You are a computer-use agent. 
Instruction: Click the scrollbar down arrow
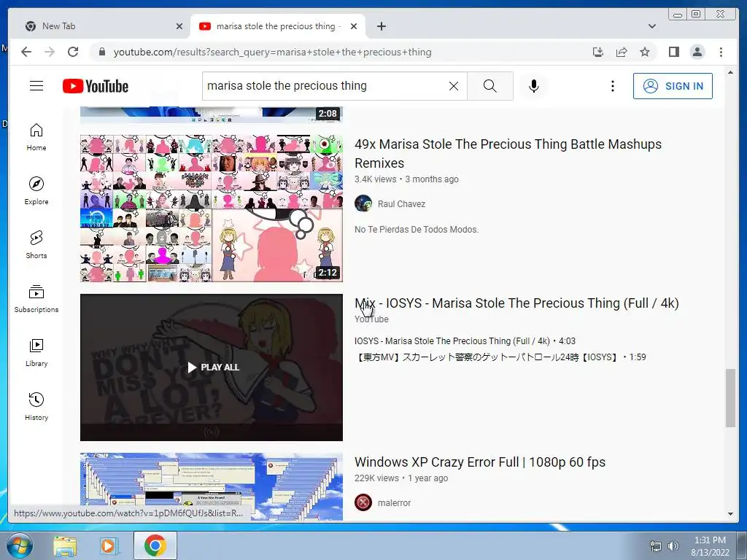(x=730, y=514)
